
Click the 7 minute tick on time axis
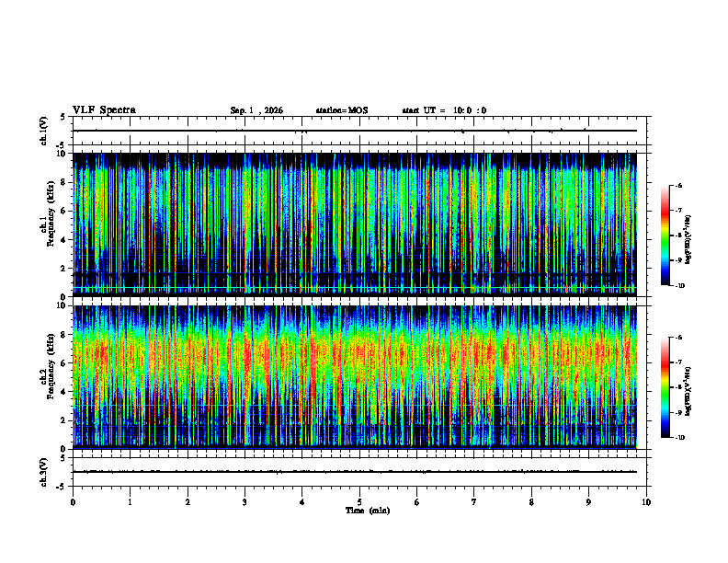coord(474,502)
